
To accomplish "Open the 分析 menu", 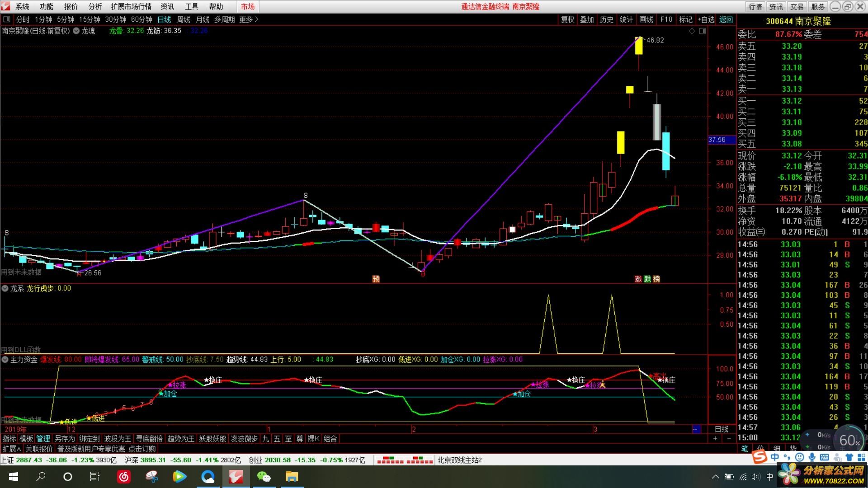I will point(95,7).
